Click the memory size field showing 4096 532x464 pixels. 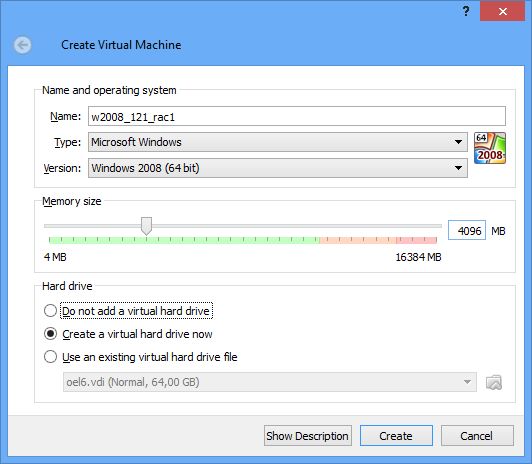[467, 230]
